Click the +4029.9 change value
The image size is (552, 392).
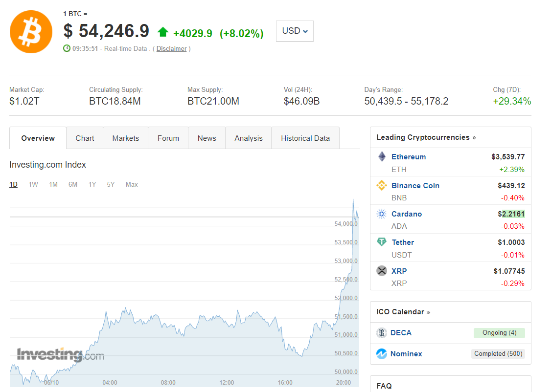point(193,33)
